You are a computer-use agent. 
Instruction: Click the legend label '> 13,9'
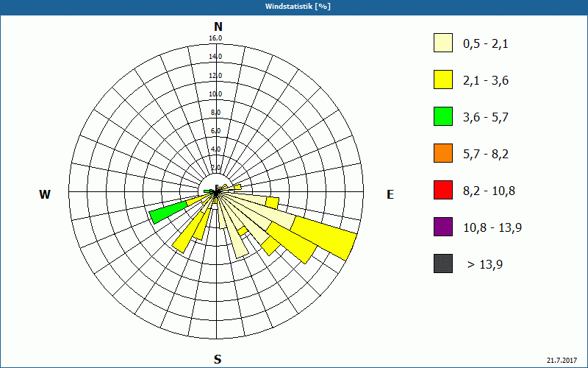pos(485,265)
